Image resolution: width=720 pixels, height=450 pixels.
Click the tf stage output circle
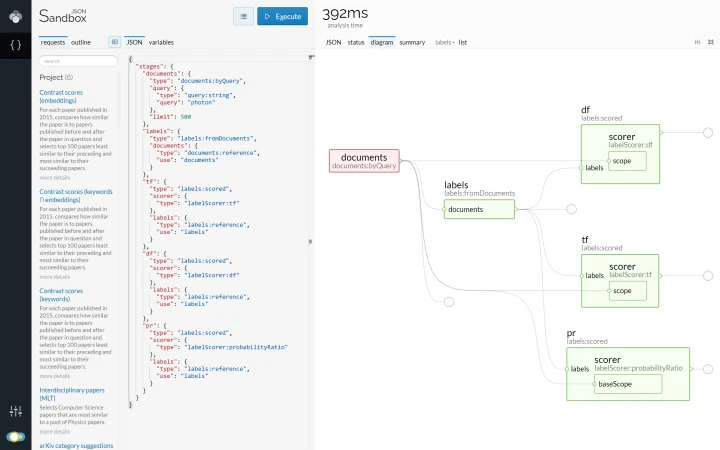click(708, 276)
